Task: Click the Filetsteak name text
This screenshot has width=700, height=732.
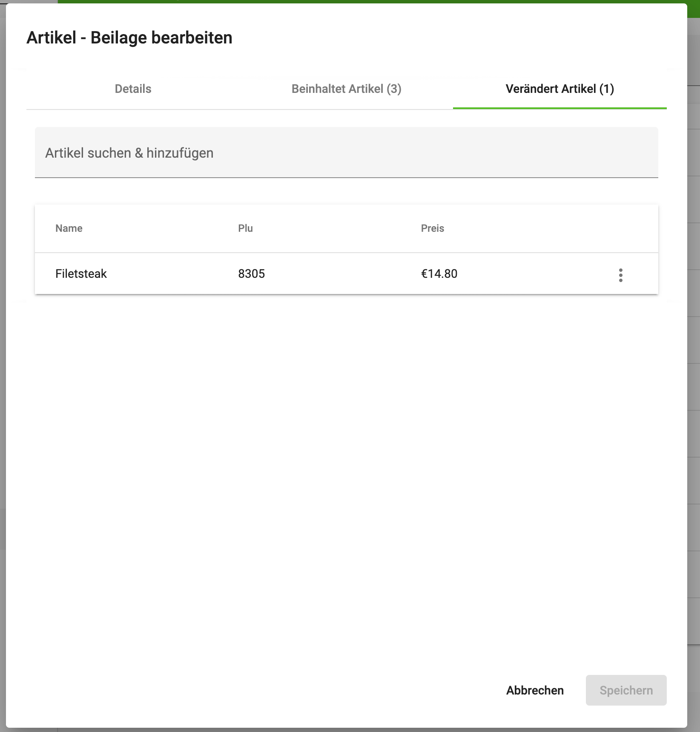Action: click(81, 274)
